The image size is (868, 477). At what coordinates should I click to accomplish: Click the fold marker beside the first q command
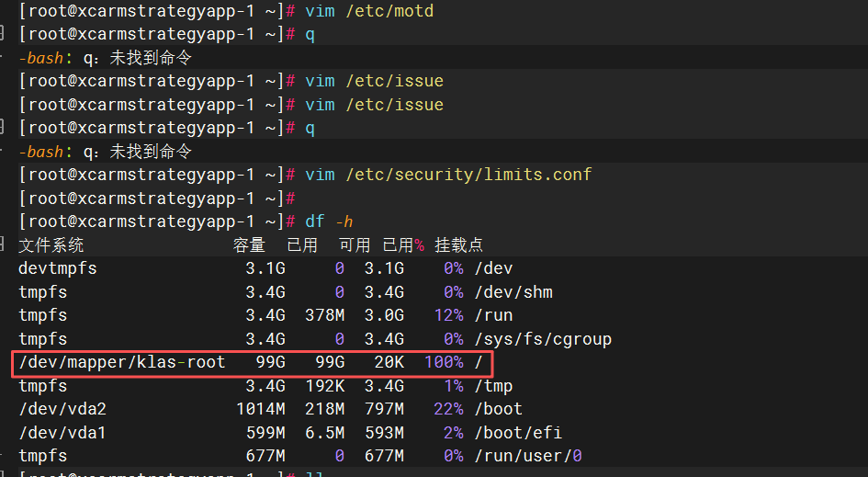point(4,33)
